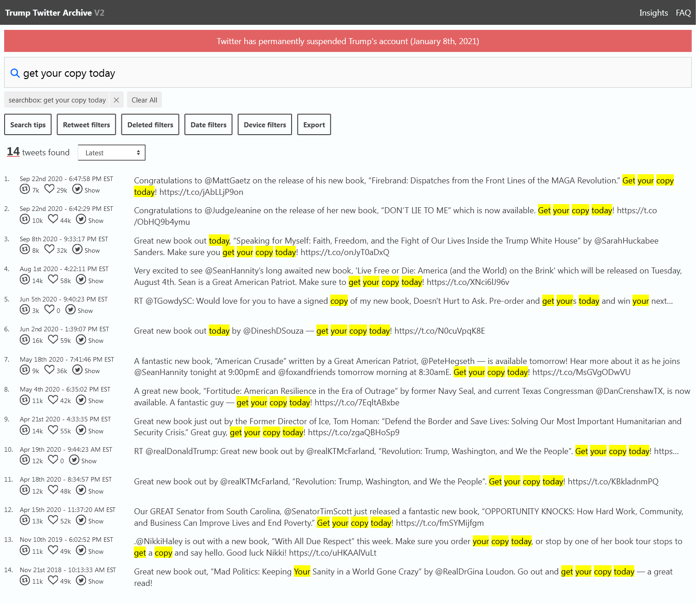Open Jun 2nd 2020 - 1:39:07 PM EST timestamp
The image size is (700, 608).
(x=64, y=329)
